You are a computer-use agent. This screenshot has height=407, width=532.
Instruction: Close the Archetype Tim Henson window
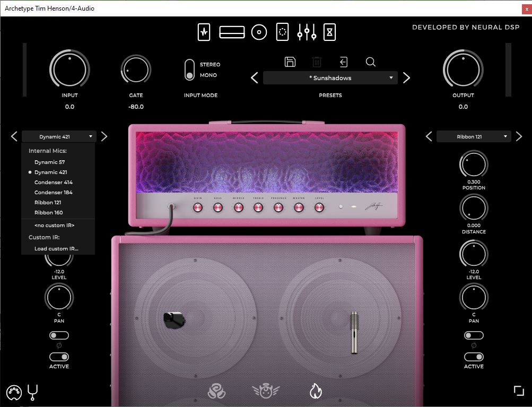click(527, 9)
